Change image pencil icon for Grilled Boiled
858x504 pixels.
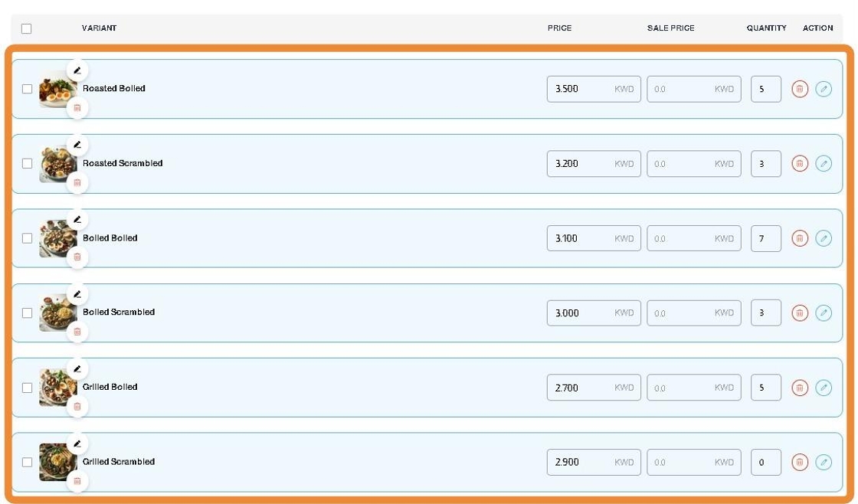(77, 369)
